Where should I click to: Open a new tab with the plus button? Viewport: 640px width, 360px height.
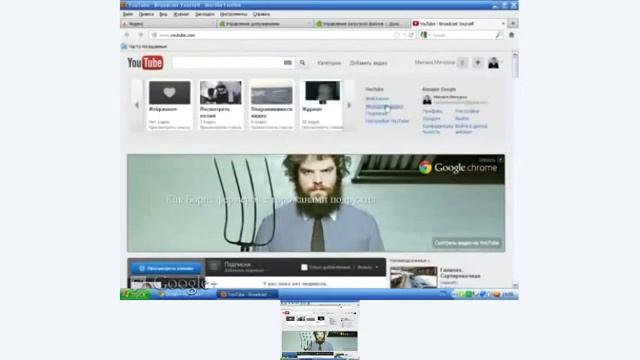pos(513,24)
